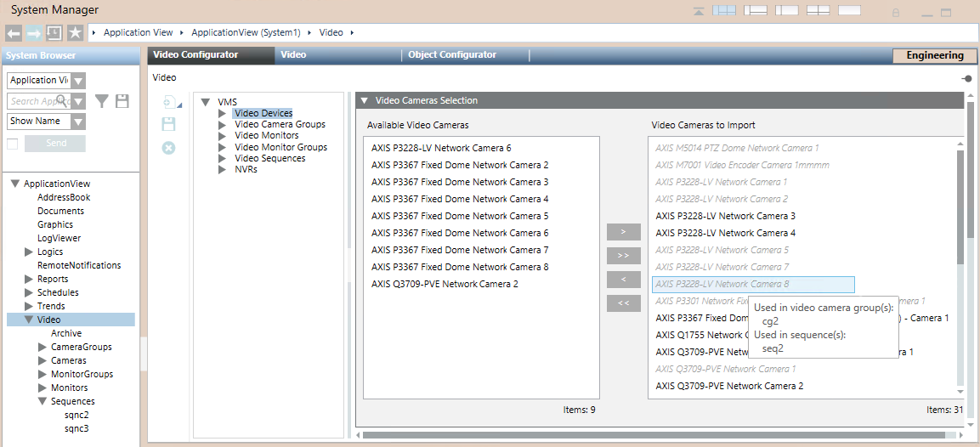Select the fourth pane layout icon

pyautogui.click(x=819, y=11)
